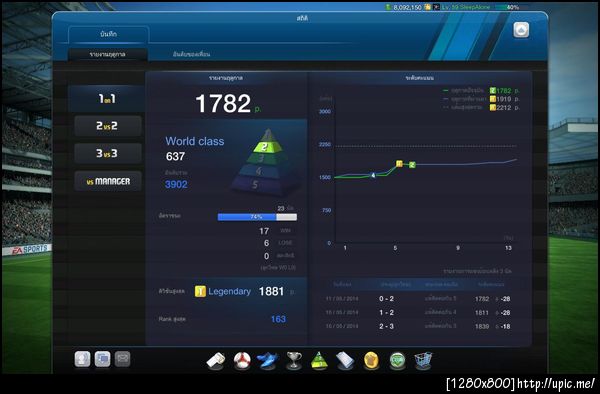The image size is (600, 394).
Task: Click the silver card/ticket icon in dock
Action: point(345,361)
